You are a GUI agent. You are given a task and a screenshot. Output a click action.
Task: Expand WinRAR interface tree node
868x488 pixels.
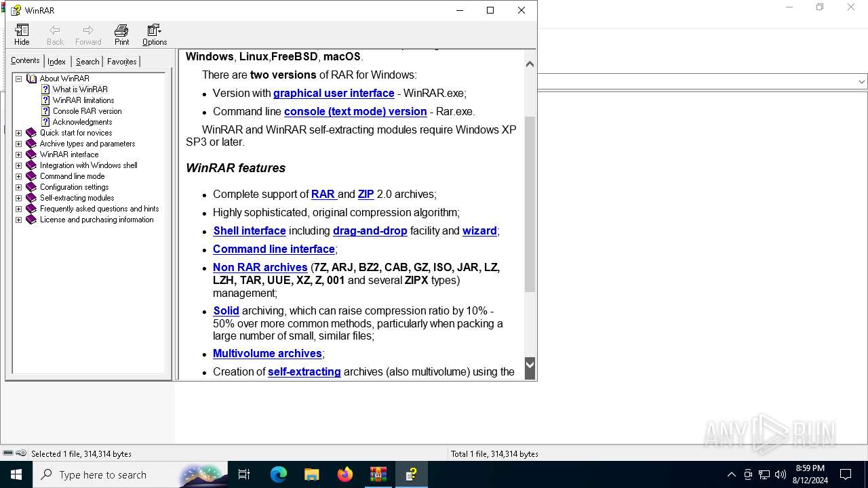coord(19,155)
